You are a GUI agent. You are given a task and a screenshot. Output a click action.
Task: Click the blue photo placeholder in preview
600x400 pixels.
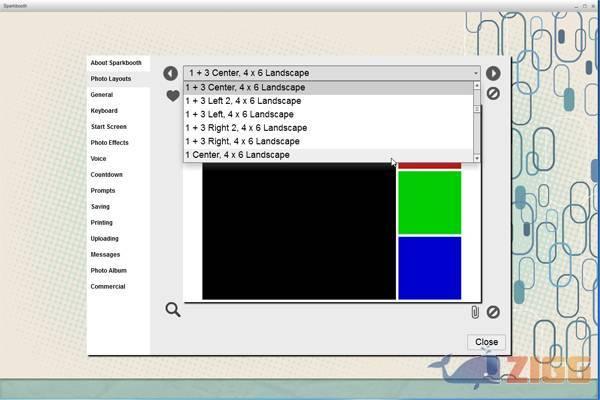coord(429,267)
